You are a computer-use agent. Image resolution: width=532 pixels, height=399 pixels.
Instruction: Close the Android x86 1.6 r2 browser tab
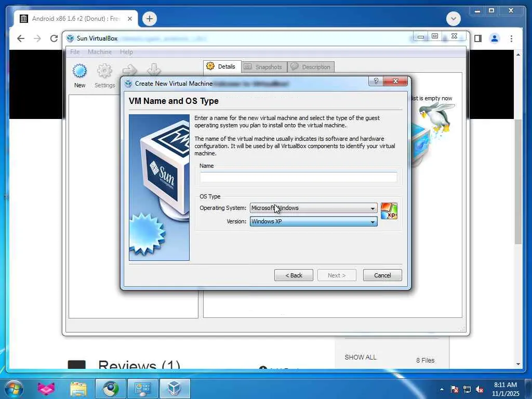(x=129, y=19)
